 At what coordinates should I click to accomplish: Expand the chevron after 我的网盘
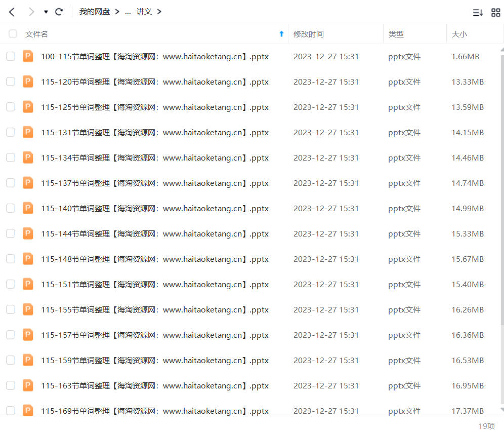117,12
